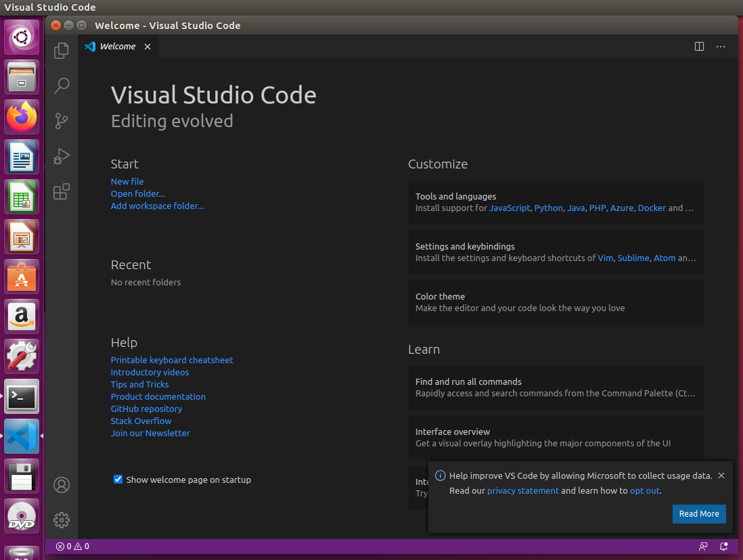The width and height of the screenshot is (743, 560).
Task: Open the Explorer view in activity bar
Action: (62, 50)
